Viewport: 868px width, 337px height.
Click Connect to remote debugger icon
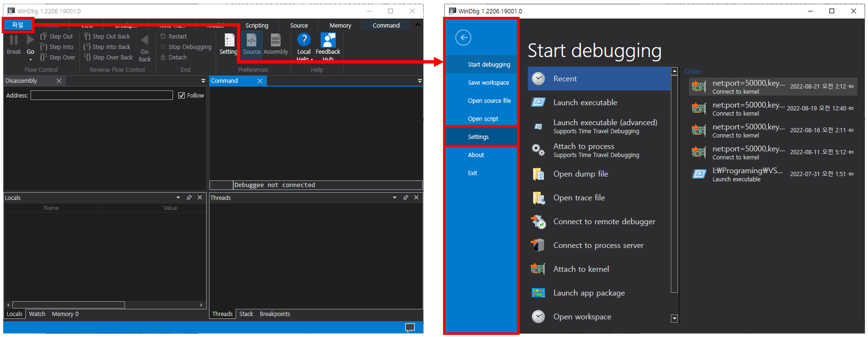(538, 221)
